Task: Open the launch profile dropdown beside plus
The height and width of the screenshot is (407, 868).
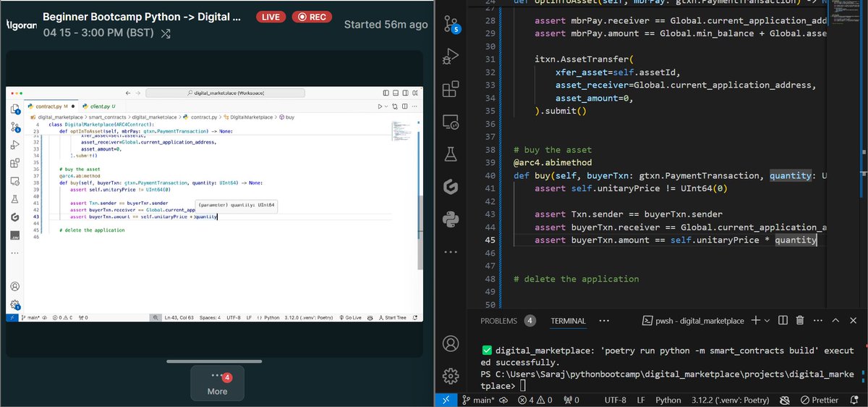Action: point(767,320)
